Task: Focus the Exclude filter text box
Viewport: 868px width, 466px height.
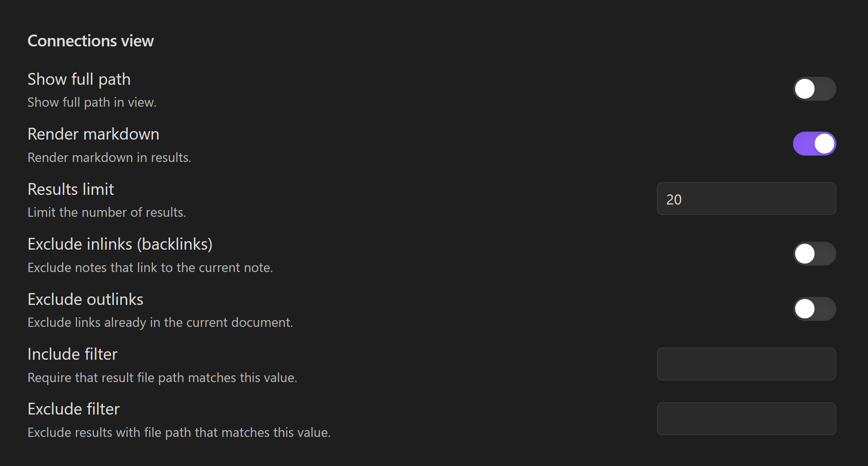Action: (x=746, y=419)
